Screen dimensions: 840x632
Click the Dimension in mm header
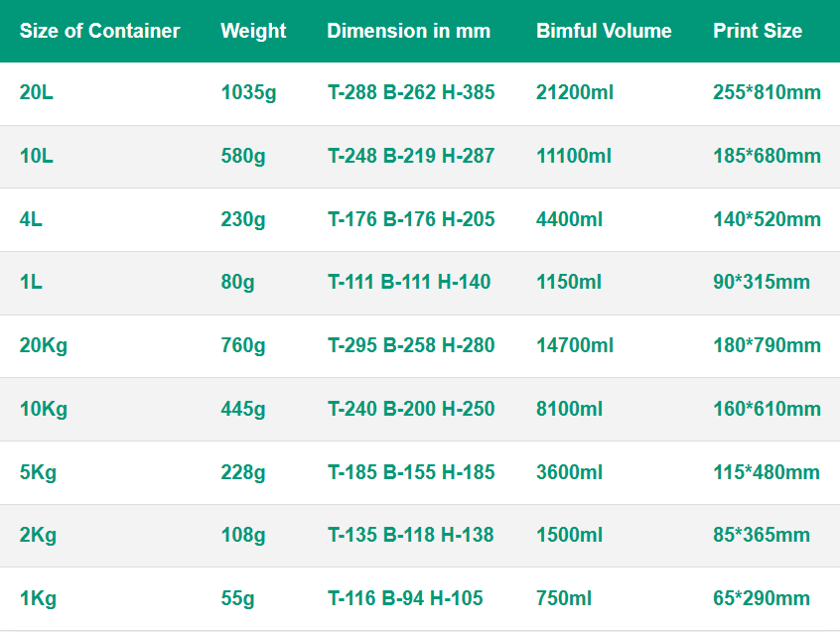click(409, 31)
